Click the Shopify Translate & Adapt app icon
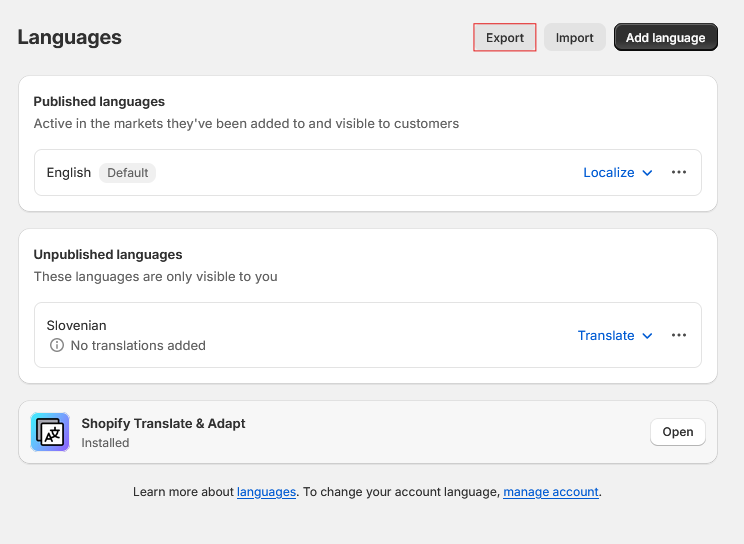This screenshot has height=544, width=744. (x=50, y=432)
